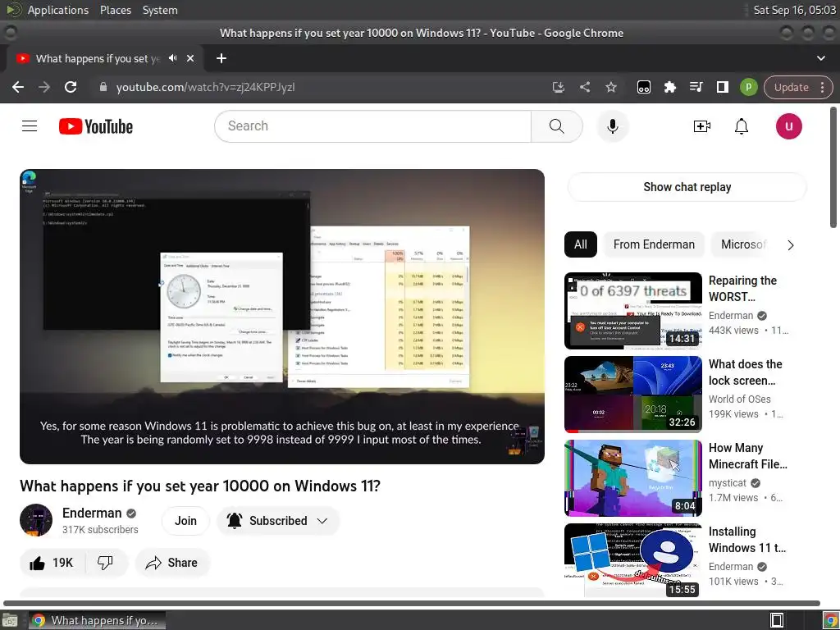
Task: Start voice search with the microphone
Action: click(612, 126)
